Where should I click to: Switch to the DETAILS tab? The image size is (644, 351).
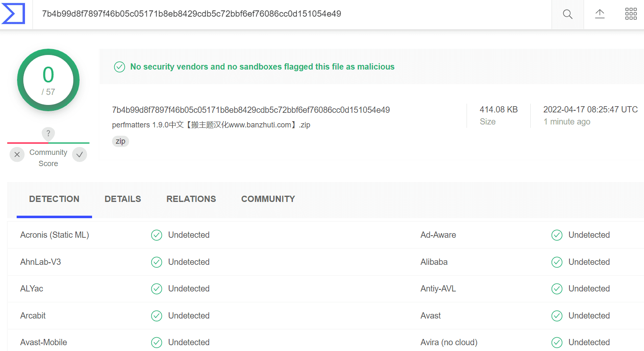[123, 199]
